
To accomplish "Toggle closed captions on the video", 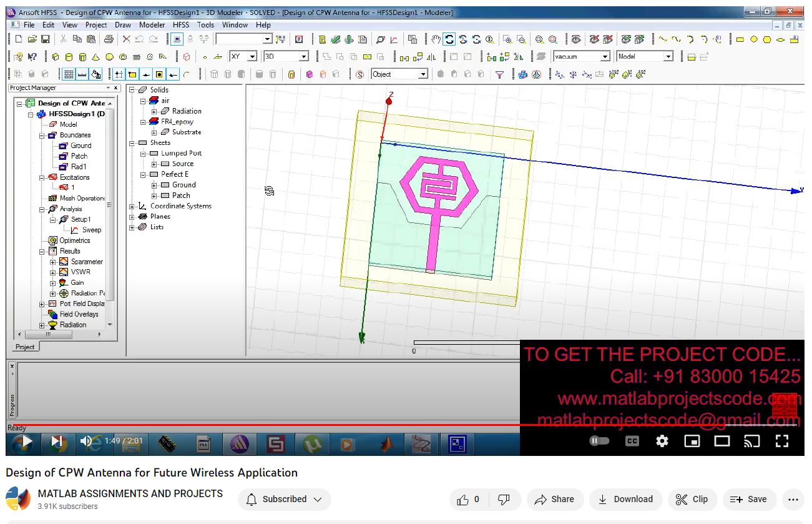I will [x=632, y=441].
